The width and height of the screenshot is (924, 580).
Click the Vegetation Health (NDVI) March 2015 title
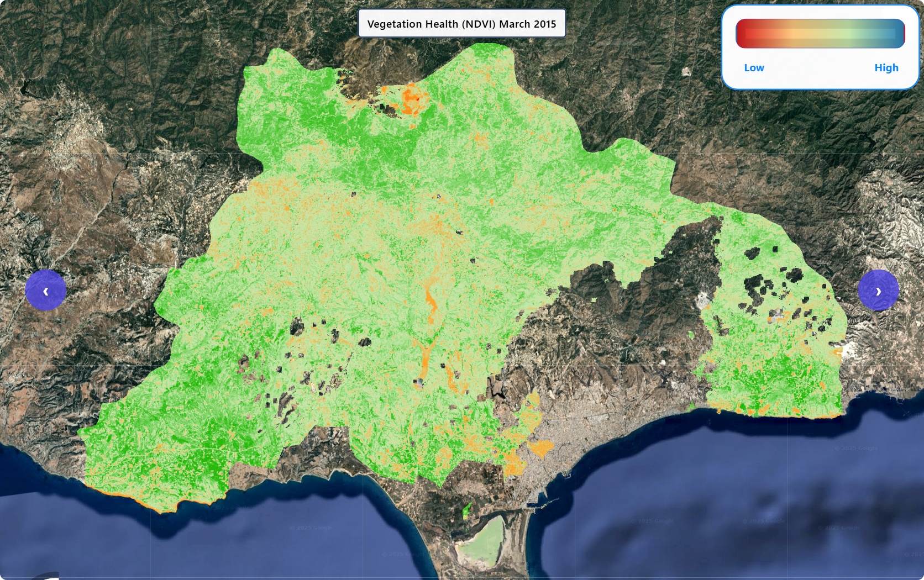tap(461, 24)
